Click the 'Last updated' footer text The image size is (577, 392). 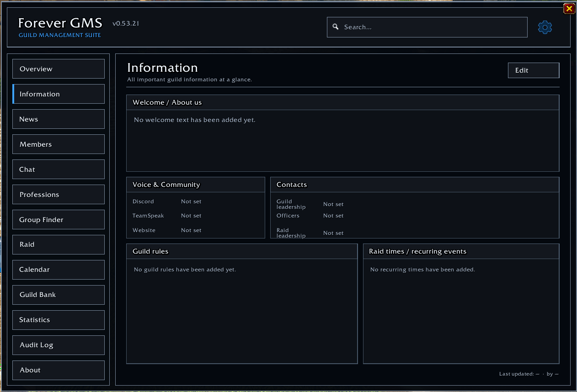(x=529, y=374)
